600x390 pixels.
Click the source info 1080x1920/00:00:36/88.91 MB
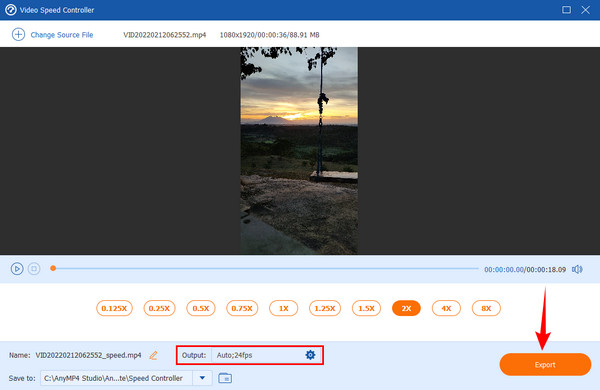point(269,35)
